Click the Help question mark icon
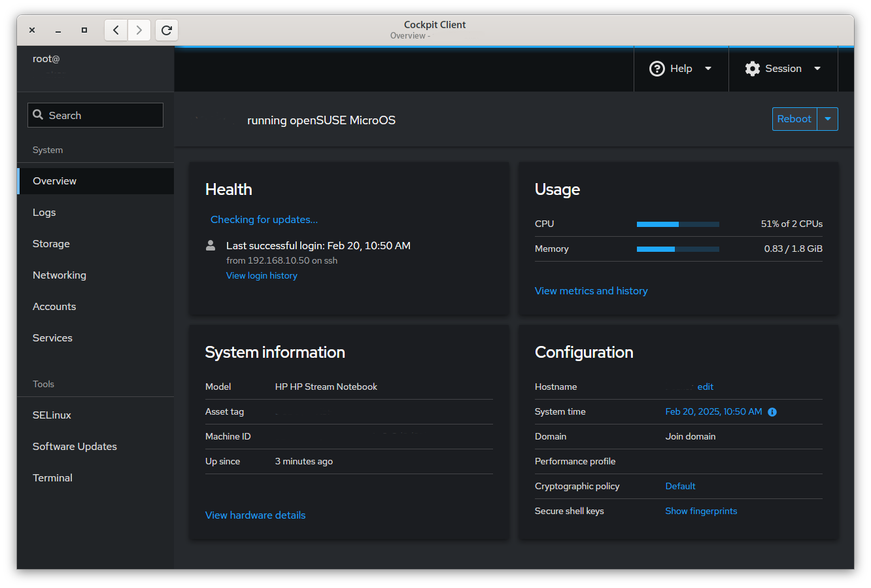The width and height of the screenshot is (871, 588). click(657, 69)
